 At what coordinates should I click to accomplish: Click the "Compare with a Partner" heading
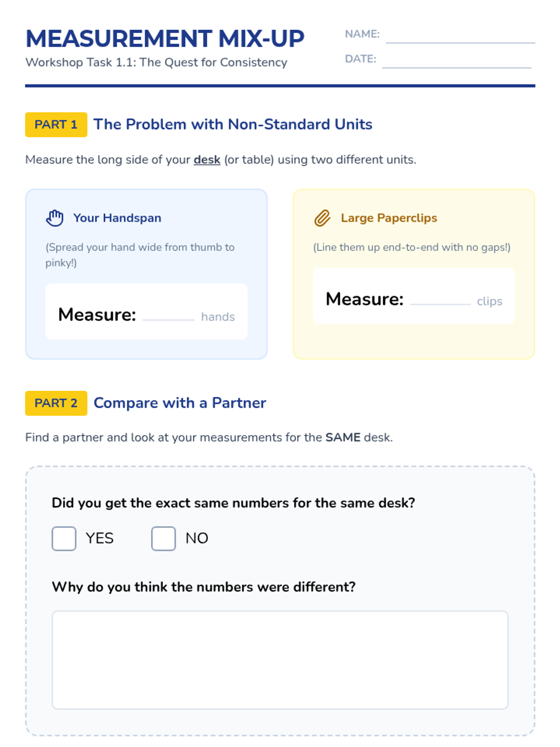(x=180, y=403)
